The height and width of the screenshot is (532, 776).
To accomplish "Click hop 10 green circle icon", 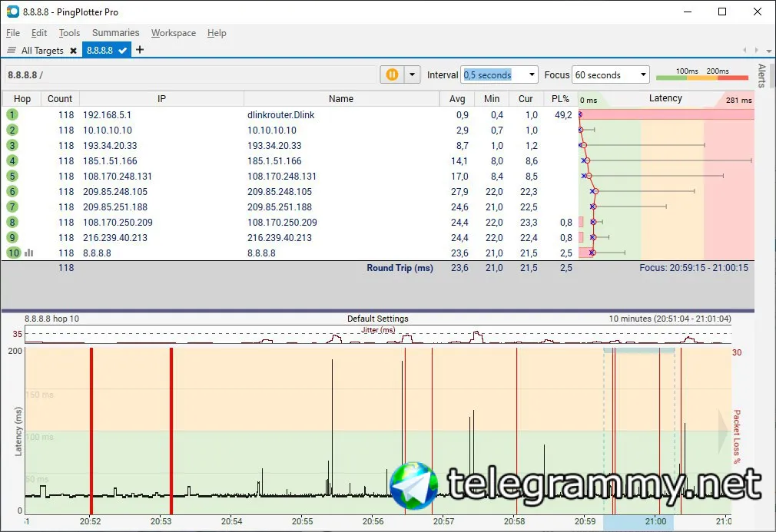I will pyautogui.click(x=13, y=253).
